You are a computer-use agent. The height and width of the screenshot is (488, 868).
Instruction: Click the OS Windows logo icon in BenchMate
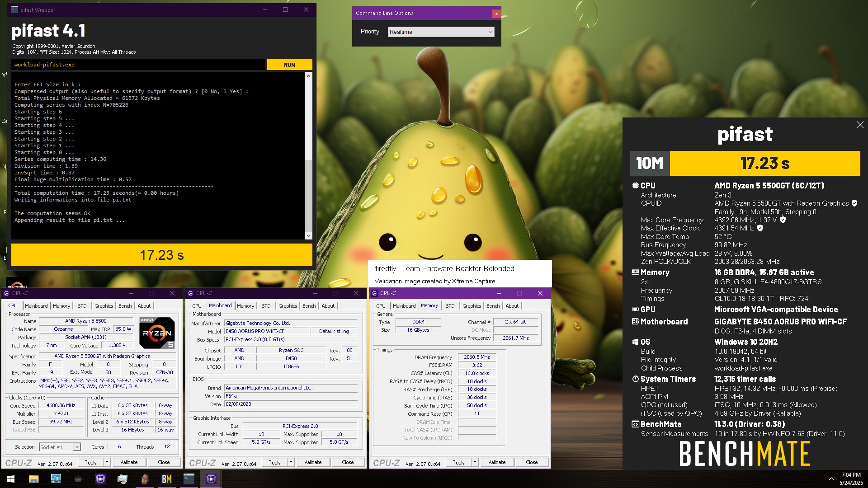tap(635, 342)
